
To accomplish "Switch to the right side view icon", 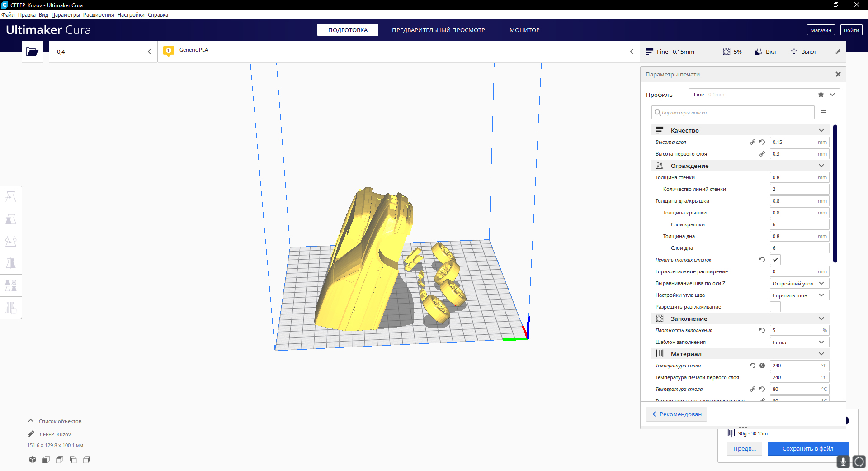I will tap(87, 460).
